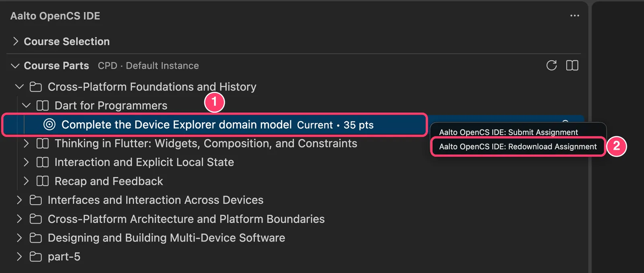Click the book icon beside Thinking in Flutter
The width and height of the screenshot is (644, 273).
click(x=43, y=143)
